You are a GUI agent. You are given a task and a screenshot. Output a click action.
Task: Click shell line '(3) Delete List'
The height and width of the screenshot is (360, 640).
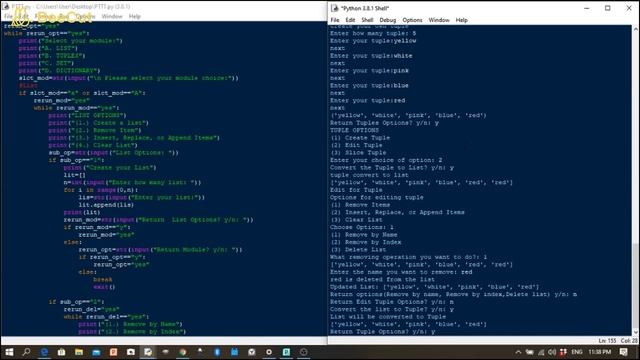[x=358, y=249]
